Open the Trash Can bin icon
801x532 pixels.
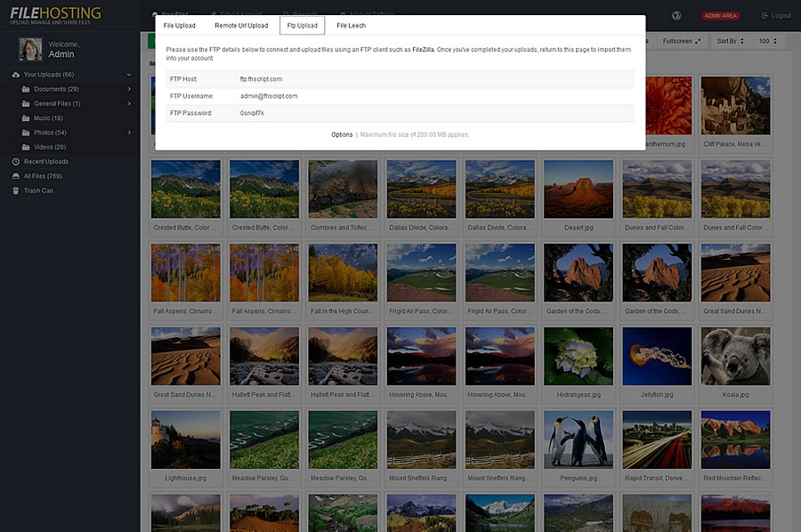tap(16, 190)
